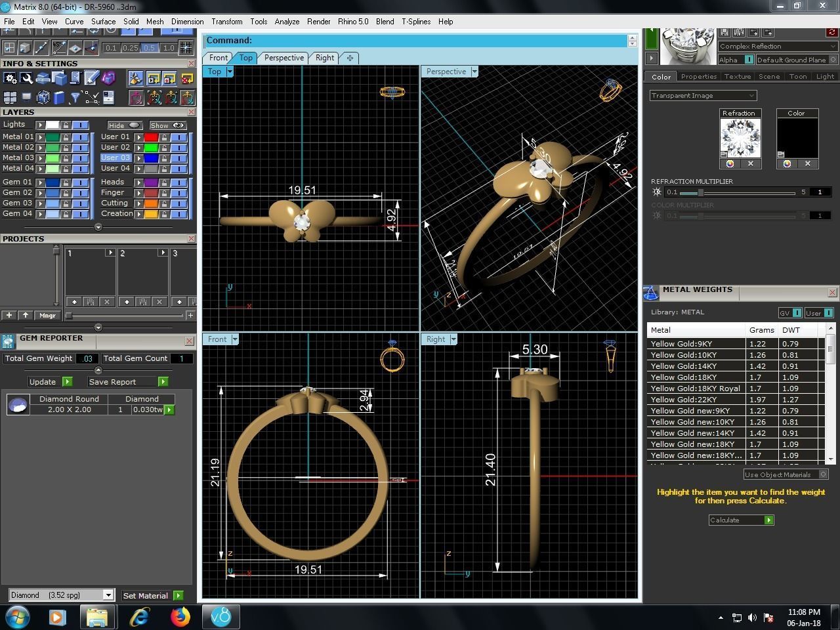This screenshot has height=630, width=840.
Task: Open the Curve menu
Action: 74,22
